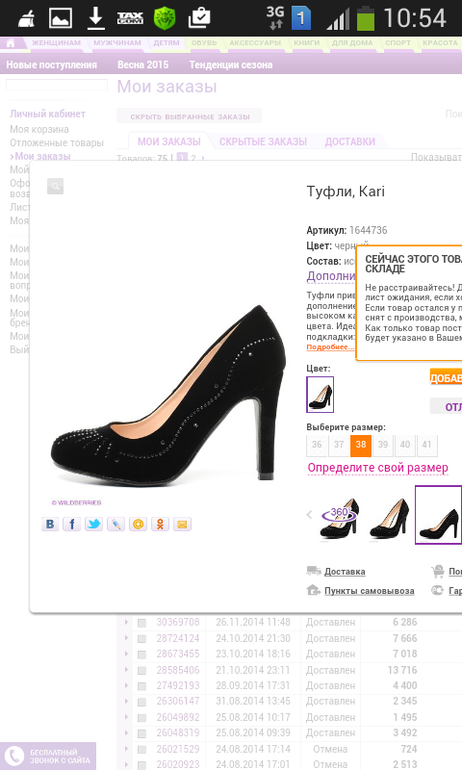Open the home icon in top navigation
Screen dimensions: 462x770
point(10,43)
